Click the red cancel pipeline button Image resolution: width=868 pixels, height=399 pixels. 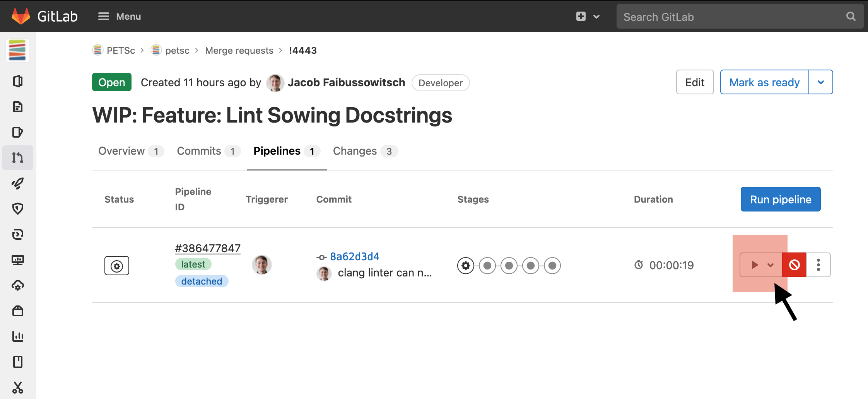pyautogui.click(x=794, y=265)
